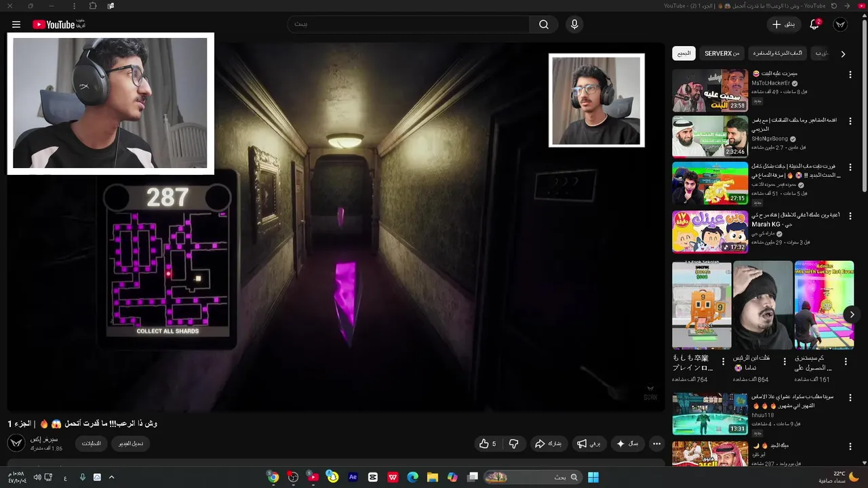Click the taskbar microphone tray icon

click(83, 477)
